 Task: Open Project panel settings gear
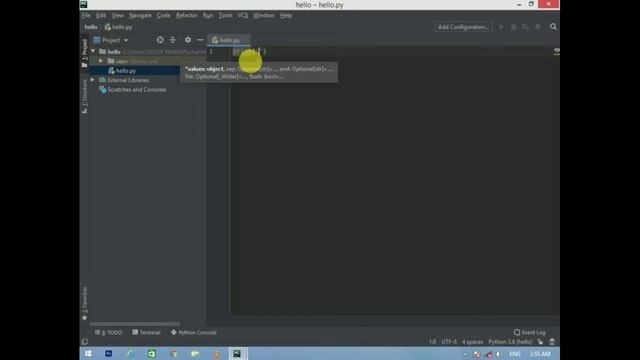tap(188, 40)
